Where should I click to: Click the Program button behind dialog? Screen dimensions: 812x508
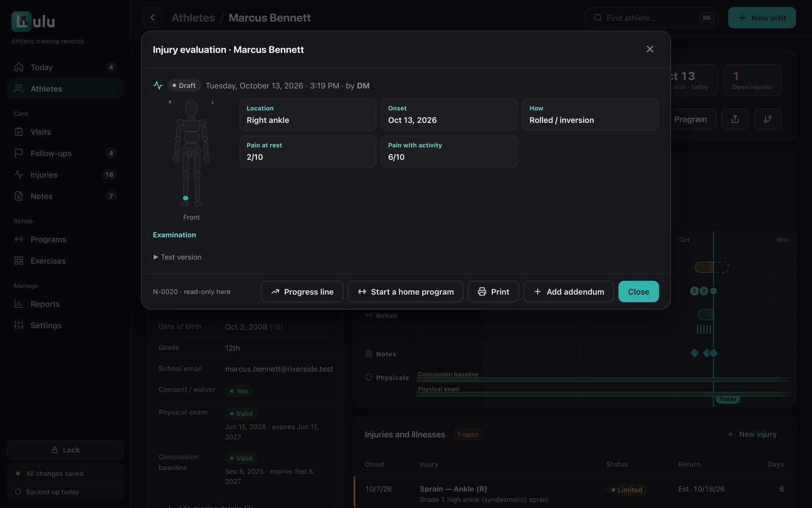click(x=693, y=119)
